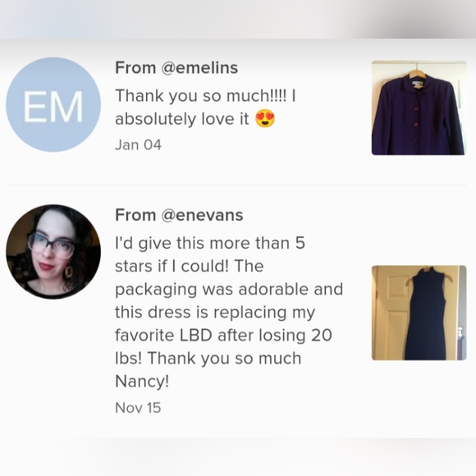The image size is (476, 476).
Task: Open the EM initials avatar of emelins
Action: pyautogui.click(x=53, y=105)
